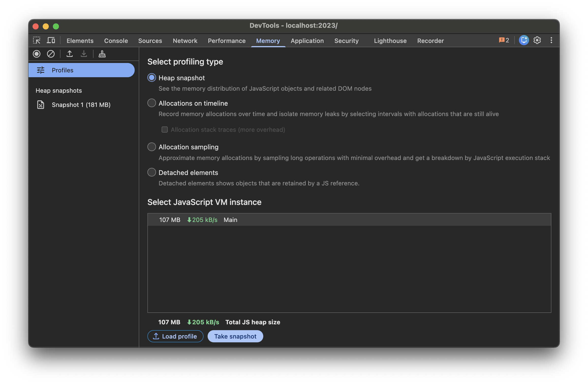Click the Snapshot 1 file icon
This screenshot has height=385, width=588.
pyautogui.click(x=41, y=105)
